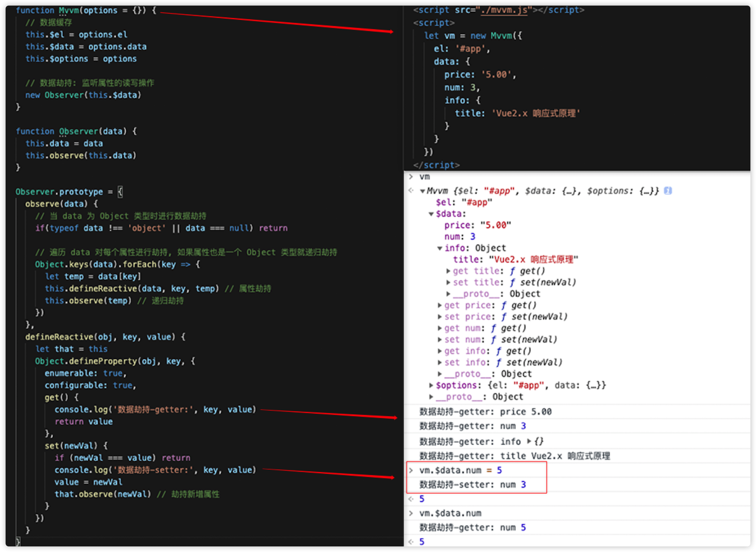
Task: Expand the get price getter entry
Action: pos(440,305)
